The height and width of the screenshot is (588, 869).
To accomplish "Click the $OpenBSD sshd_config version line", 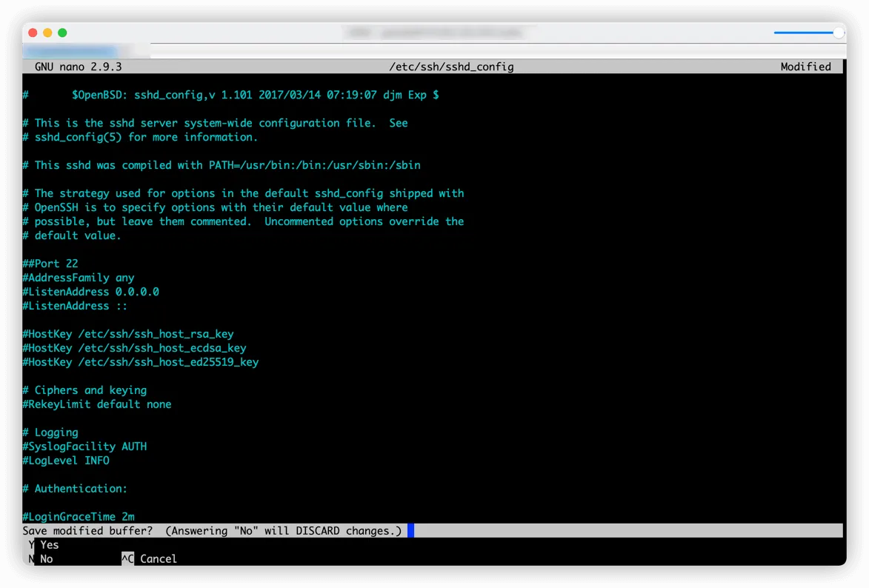I will pyautogui.click(x=230, y=95).
